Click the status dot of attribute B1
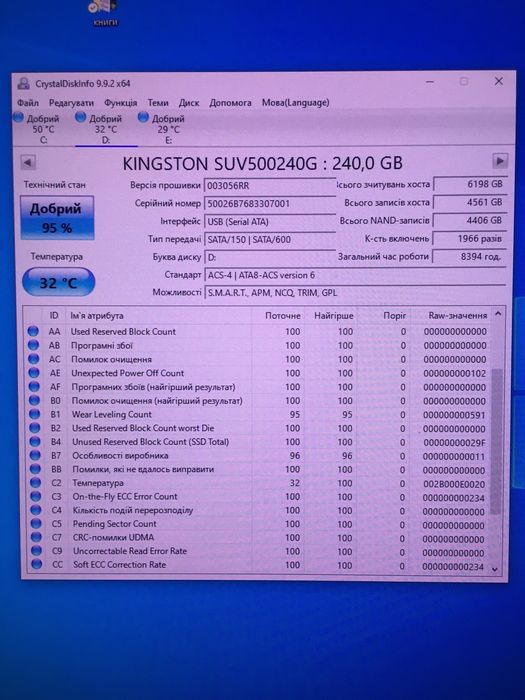The height and width of the screenshot is (700, 525). click(x=34, y=414)
